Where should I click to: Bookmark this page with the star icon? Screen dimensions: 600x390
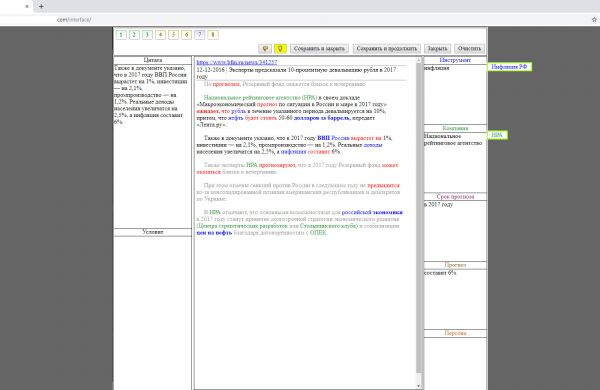(x=594, y=19)
